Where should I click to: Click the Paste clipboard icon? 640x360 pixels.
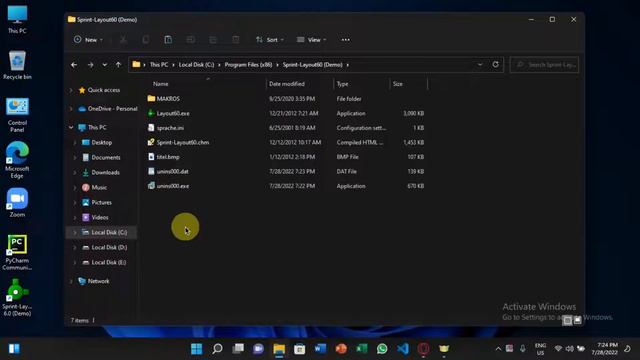click(168, 40)
